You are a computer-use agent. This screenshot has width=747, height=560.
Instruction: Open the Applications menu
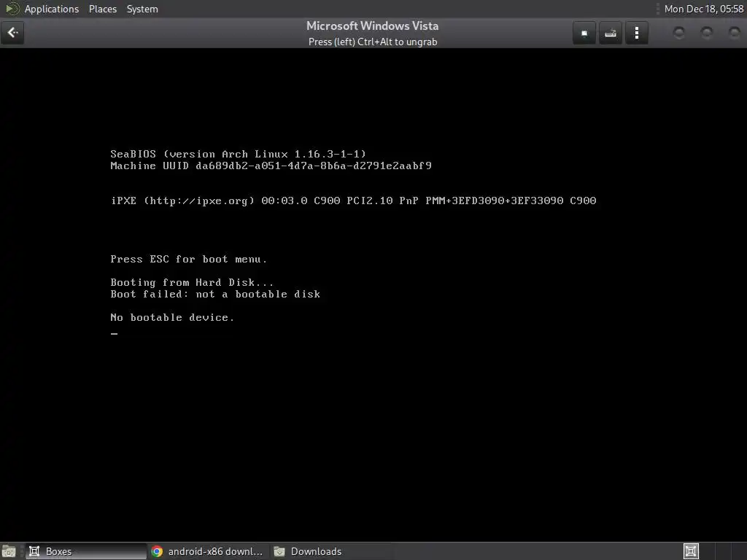52,9
